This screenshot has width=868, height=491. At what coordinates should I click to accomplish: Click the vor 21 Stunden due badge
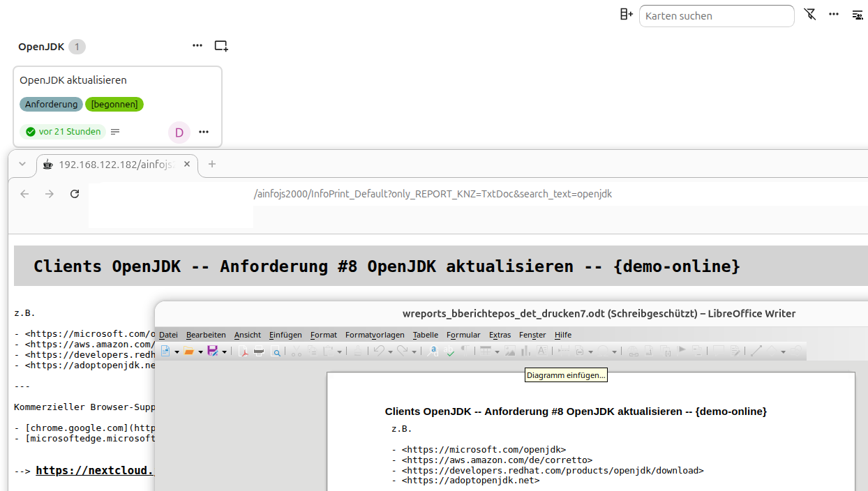click(x=62, y=131)
